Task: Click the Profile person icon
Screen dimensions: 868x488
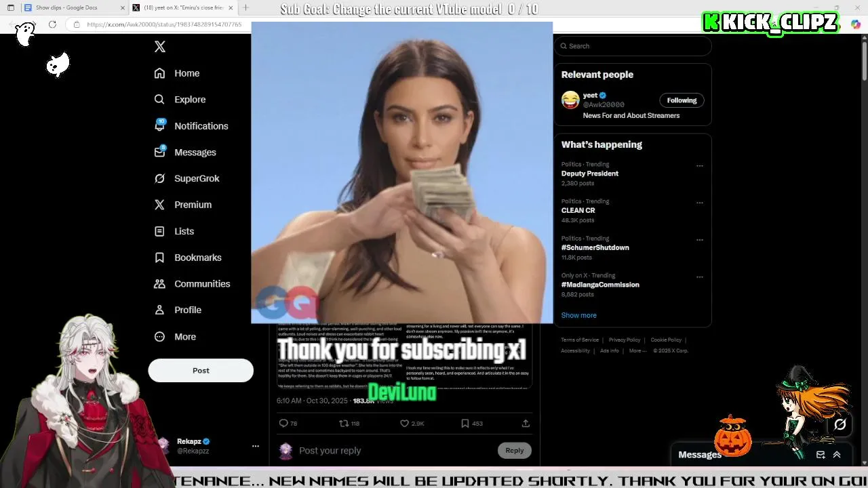Action: pyautogui.click(x=159, y=310)
